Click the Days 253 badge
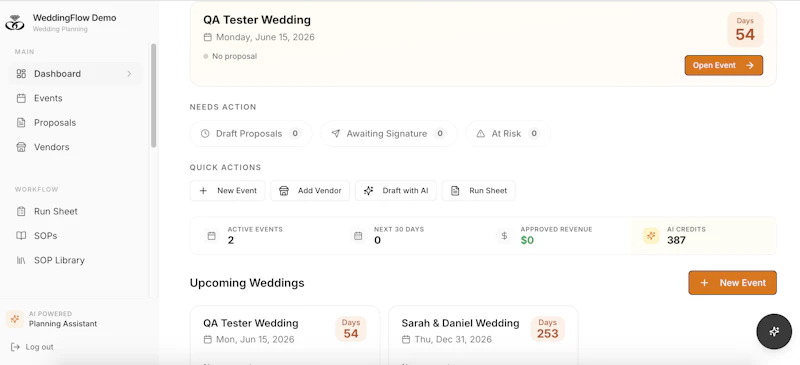The height and width of the screenshot is (365, 800). [547, 329]
